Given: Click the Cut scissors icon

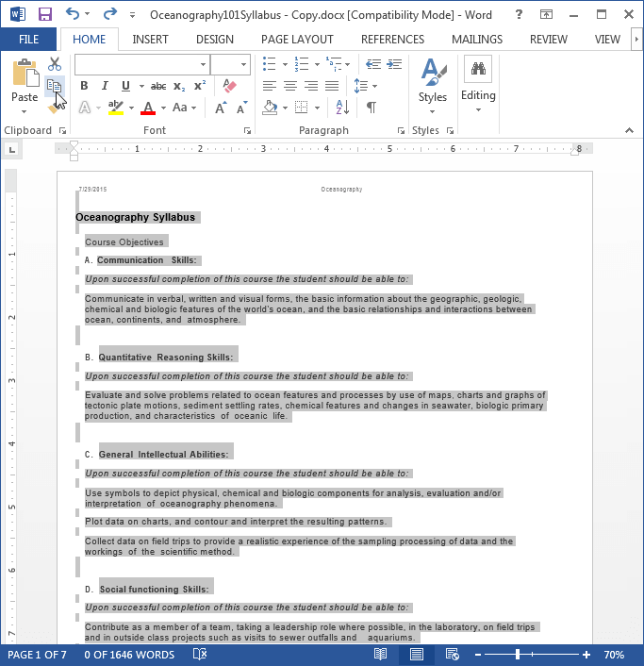Looking at the screenshot, I should tap(55, 64).
